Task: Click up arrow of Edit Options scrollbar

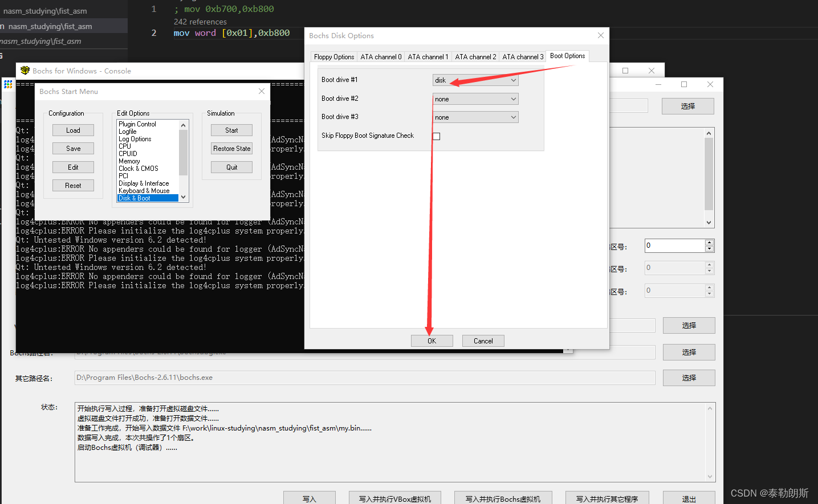Action: (183, 125)
